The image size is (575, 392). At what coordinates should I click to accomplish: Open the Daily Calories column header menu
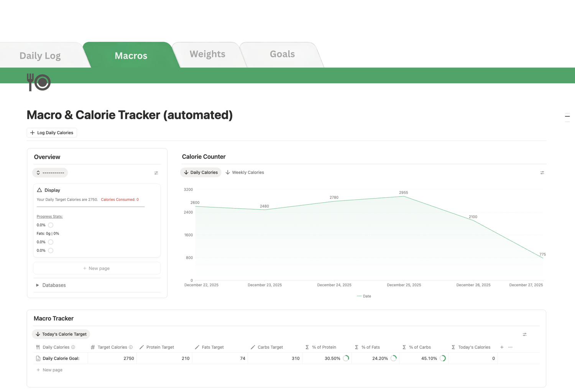(56, 347)
